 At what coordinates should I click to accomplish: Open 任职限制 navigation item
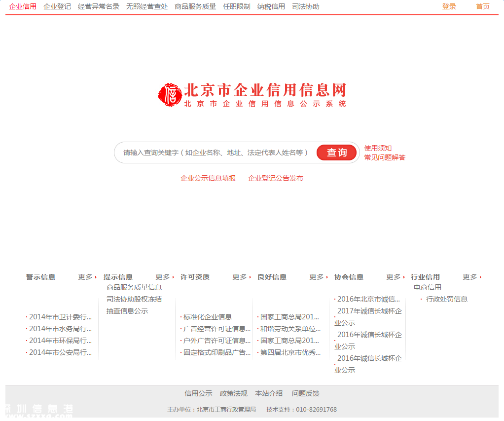point(237,6)
